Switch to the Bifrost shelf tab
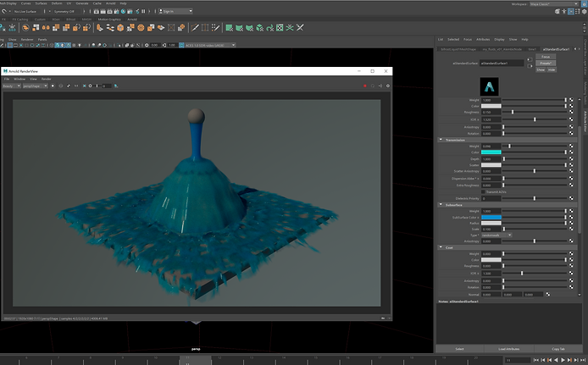 [70, 19]
